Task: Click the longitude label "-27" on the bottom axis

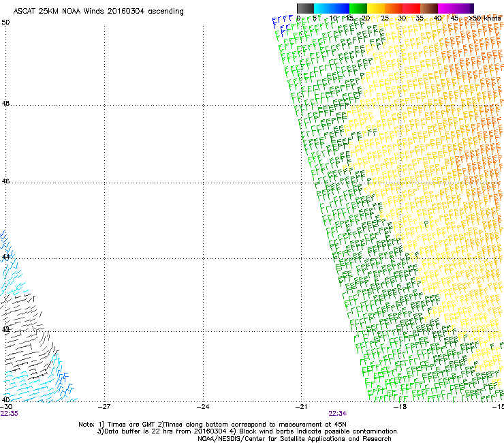Action: [x=104, y=407]
